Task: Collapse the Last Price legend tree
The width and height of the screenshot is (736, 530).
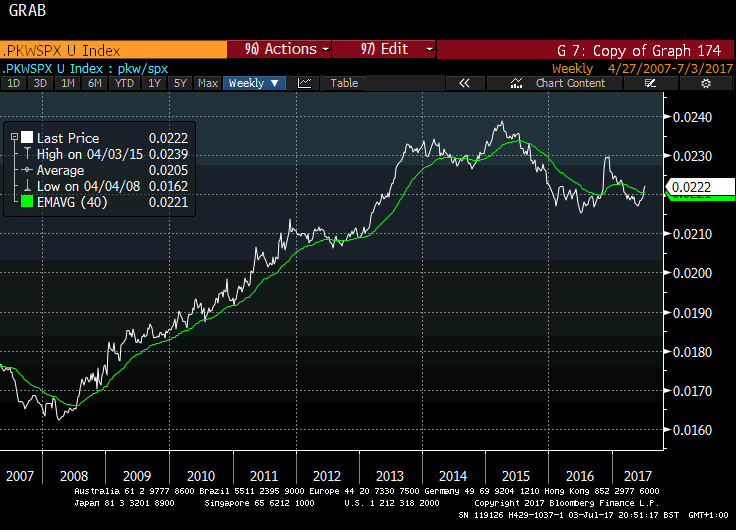Action: [12, 138]
